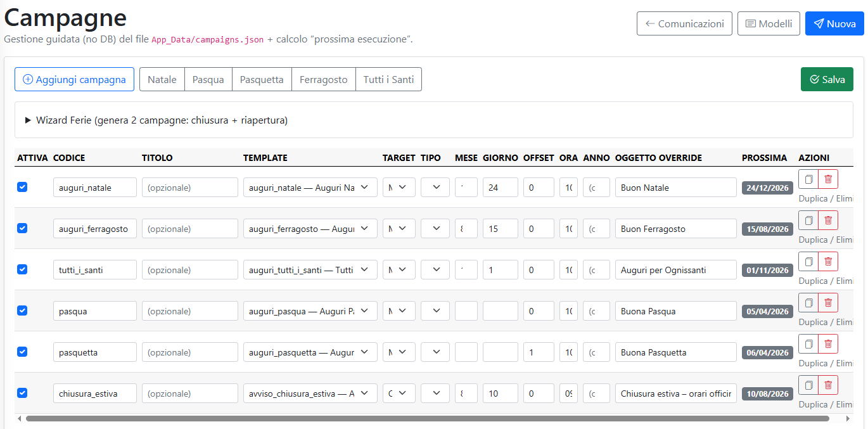Image resolution: width=868 pixels, height=429 pixels.
Task: Open template dropdown for auguri_natale row
Action: (310, 188)
